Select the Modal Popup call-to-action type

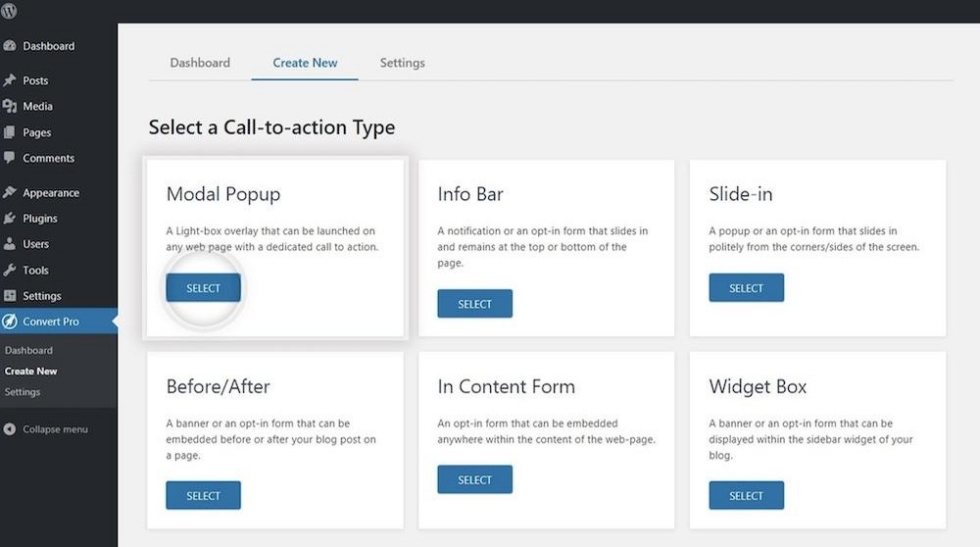point(203,288)
